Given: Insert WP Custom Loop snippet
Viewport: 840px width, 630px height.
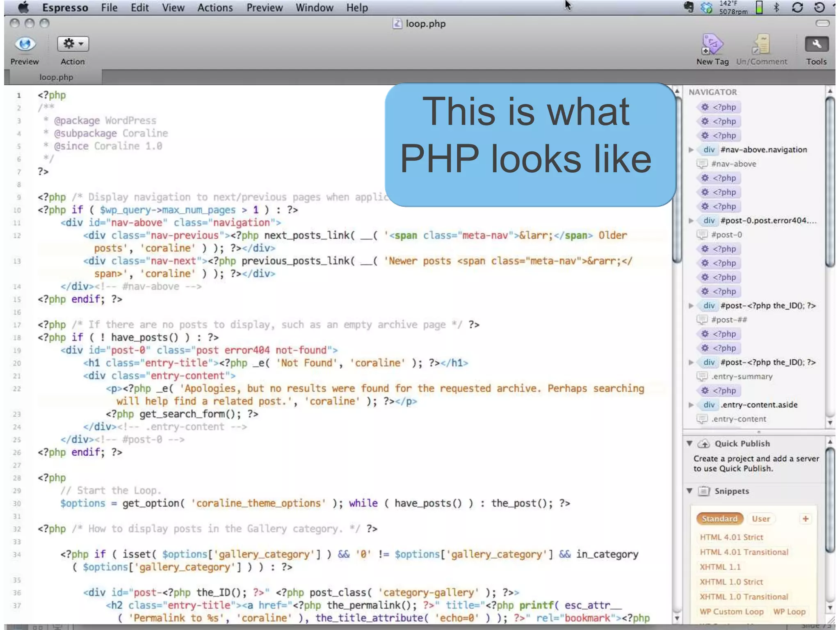Looking at the screenshot, I should click(x=732, y=612).
